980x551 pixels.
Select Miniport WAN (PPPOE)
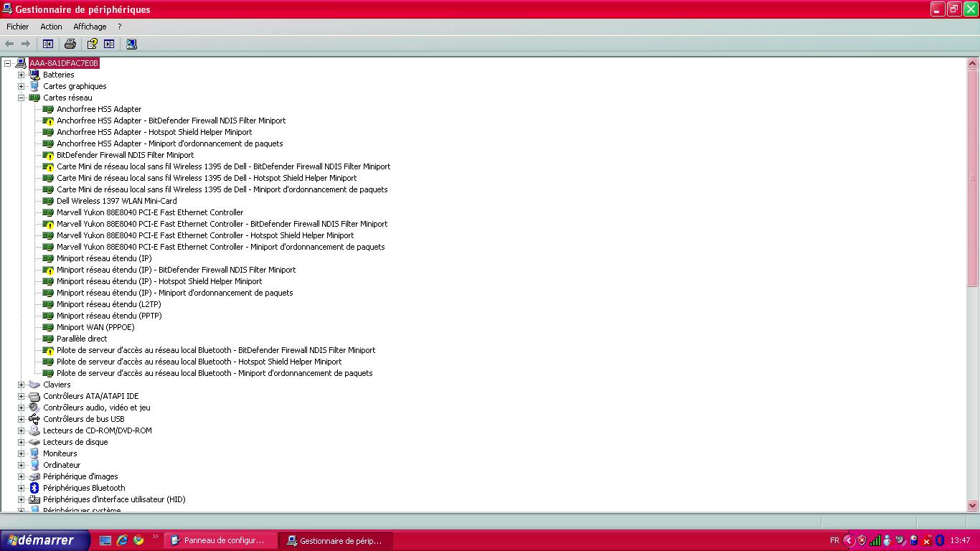95,327
